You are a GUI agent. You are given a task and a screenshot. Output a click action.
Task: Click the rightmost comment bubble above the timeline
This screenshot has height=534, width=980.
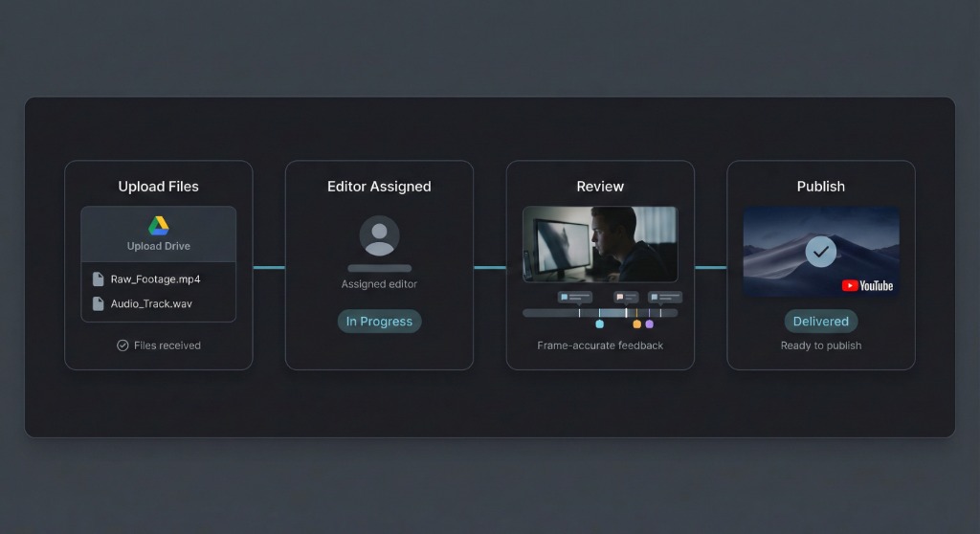tap(665, 297)
